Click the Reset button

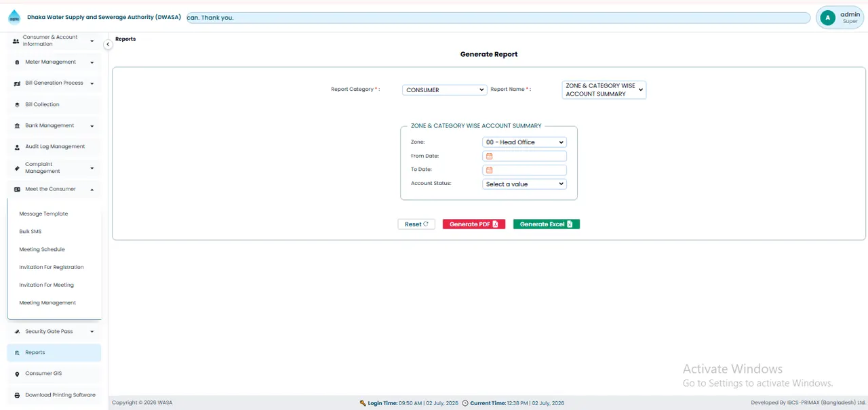(416, 224)
